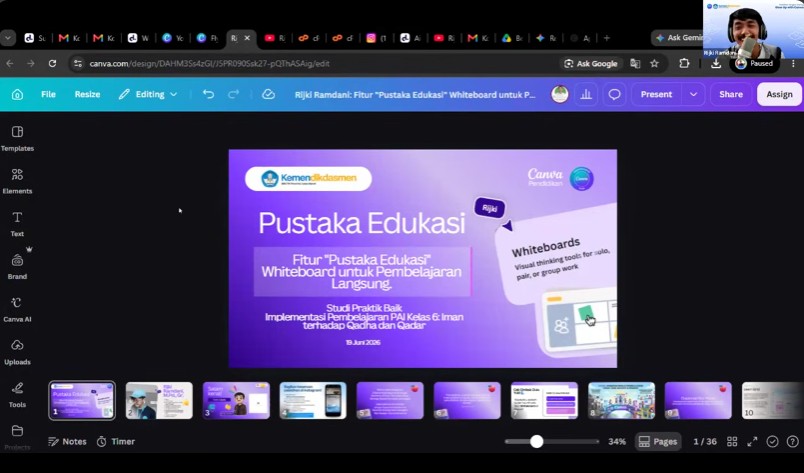804x473 pixels.
Task: Check cloud save status icon
Action: pyautogui.click(x=268, y=94)
